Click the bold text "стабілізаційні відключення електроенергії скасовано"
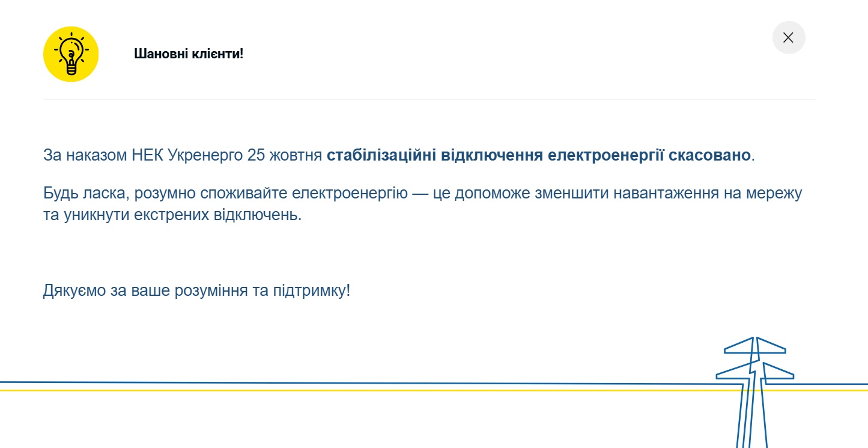This screenshot has height=448, width=868. click(x=538, y=155)
